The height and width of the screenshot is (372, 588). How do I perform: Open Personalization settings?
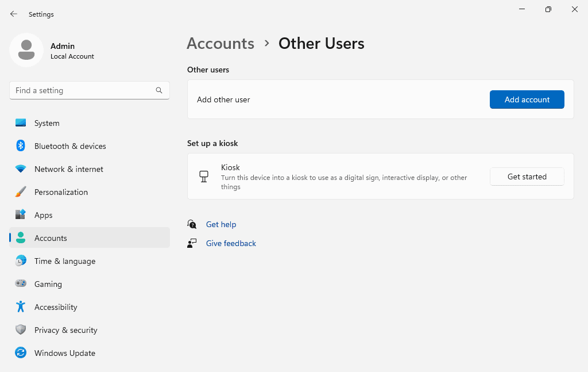[x=90, y=192]
